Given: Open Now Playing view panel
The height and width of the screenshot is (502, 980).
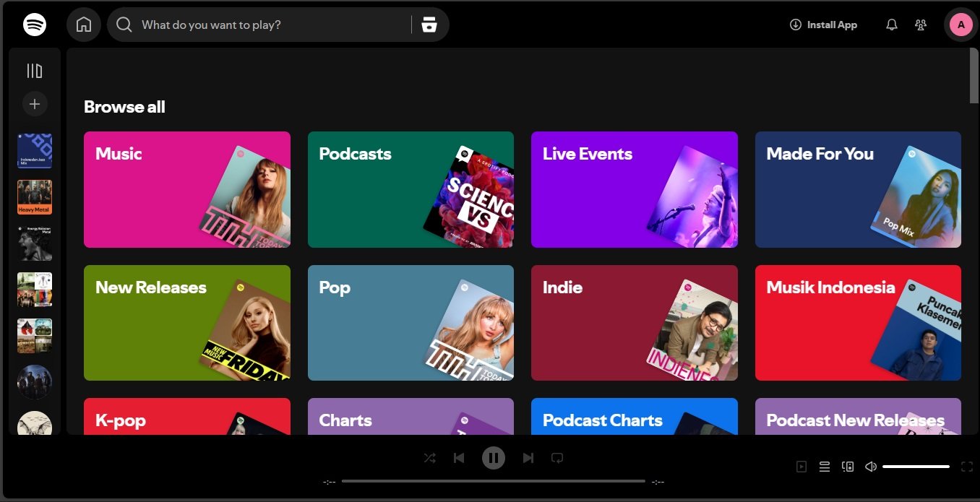Looking at the screenshot, I should (801, 467).
